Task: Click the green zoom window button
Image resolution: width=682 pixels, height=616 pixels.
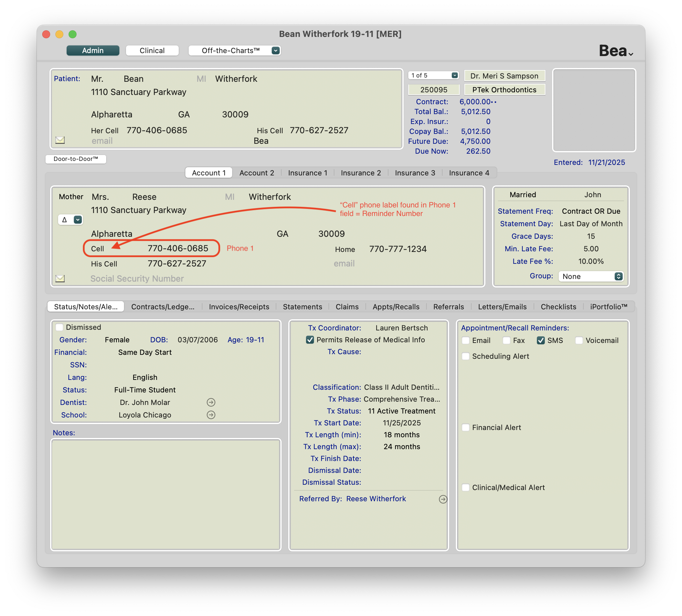Action: point(73,34)
